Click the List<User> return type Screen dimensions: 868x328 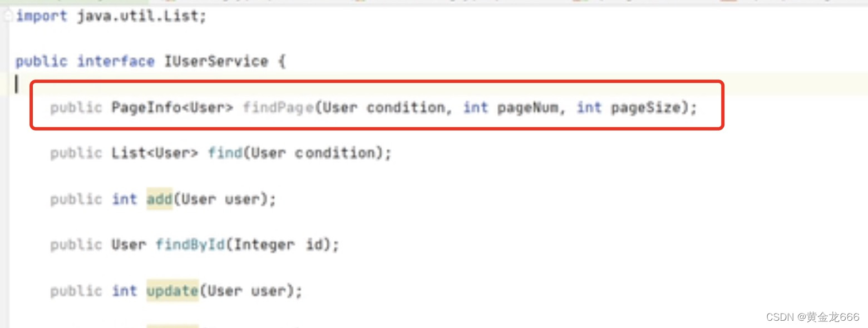pyautogui.click(x=155, y=153)
